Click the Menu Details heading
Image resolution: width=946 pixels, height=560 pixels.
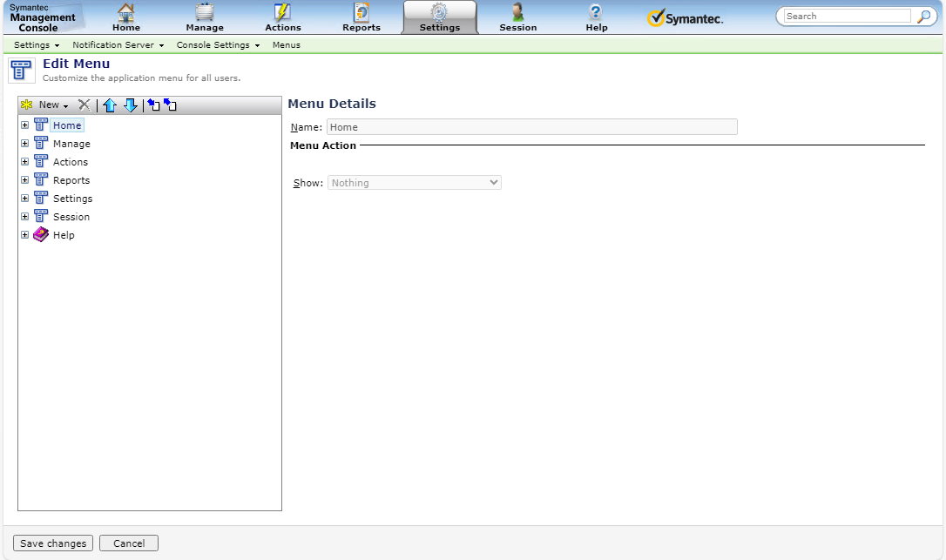pos(332,104)
